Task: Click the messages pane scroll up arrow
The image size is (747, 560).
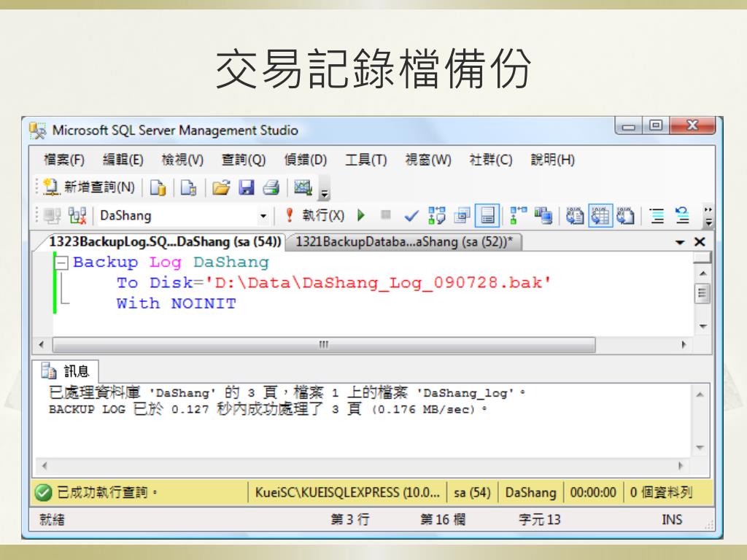Action: pyautogui.click(x=700, y=394)
